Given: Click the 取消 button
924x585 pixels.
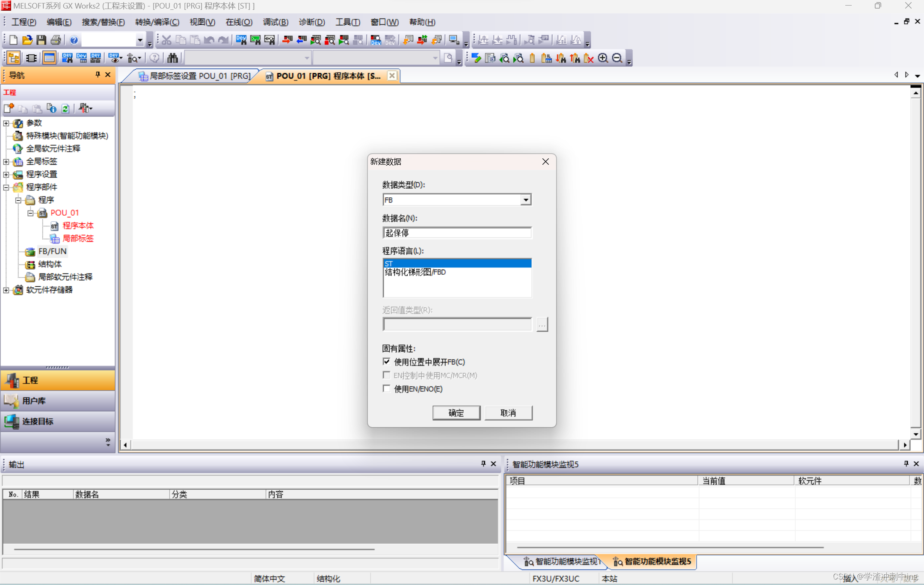Looking at the screenshot, I should [x=508, y=413].
